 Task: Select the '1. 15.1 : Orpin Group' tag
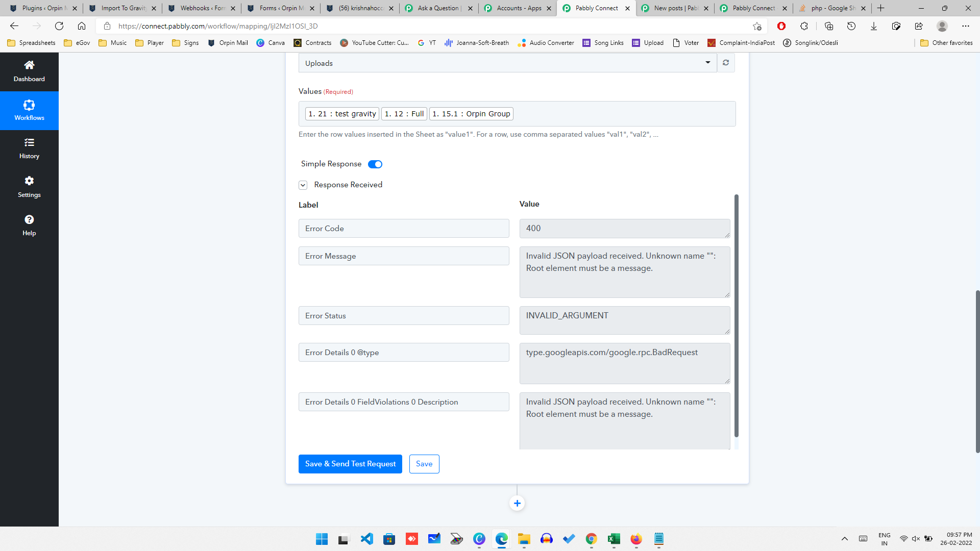(471, 114)
